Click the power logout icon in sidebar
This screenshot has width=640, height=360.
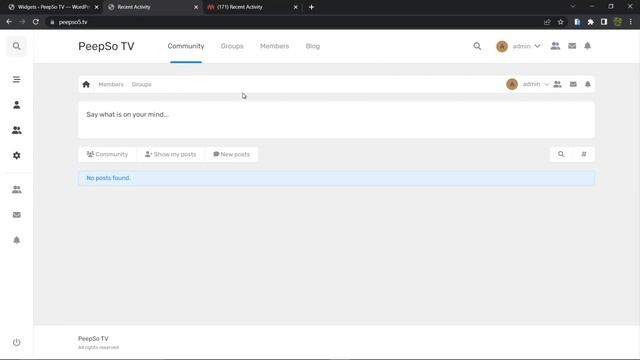pos(16,342)
